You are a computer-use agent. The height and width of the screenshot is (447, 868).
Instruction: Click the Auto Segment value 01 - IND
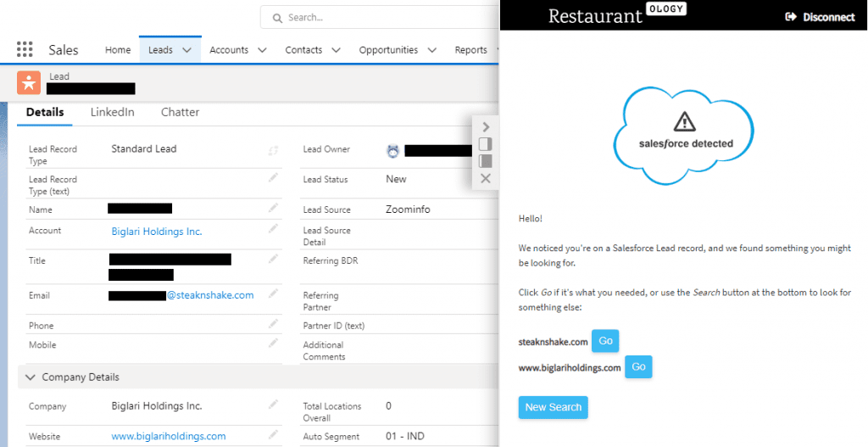click(404, 437)
